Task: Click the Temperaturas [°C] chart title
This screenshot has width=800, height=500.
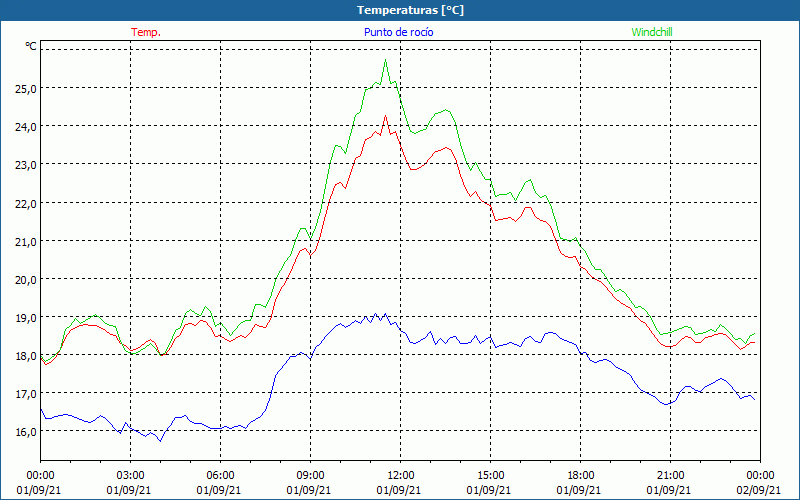Action: (x=410, y=10)
